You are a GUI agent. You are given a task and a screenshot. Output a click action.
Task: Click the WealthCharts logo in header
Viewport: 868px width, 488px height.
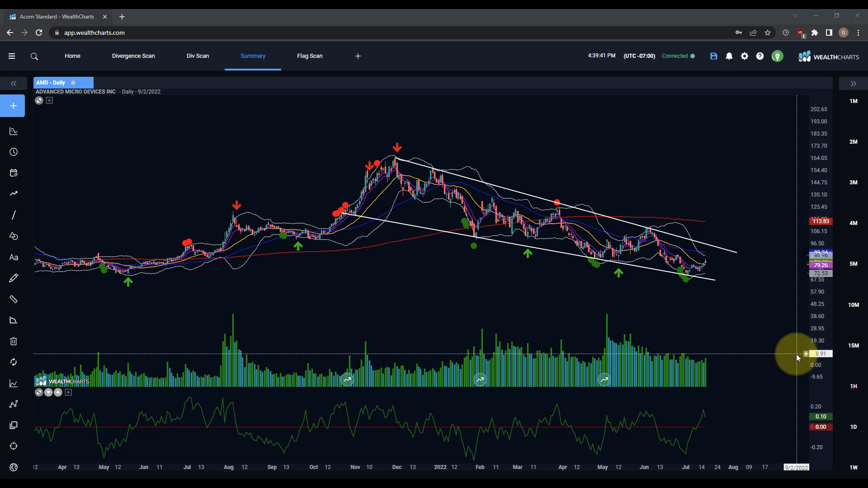(x=828, y=56)
